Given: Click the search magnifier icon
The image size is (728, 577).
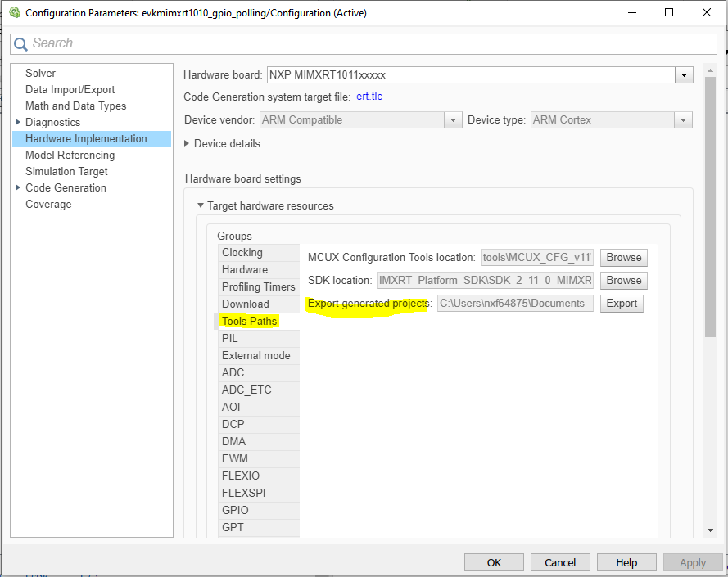Looking at the screenshot, I should point(20,43).
